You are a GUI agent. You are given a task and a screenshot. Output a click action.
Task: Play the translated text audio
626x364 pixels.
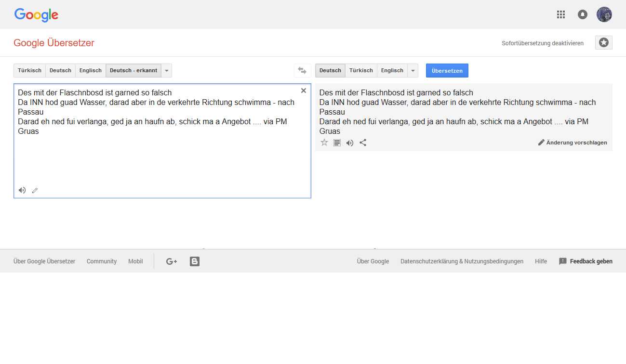pos(350,143)
